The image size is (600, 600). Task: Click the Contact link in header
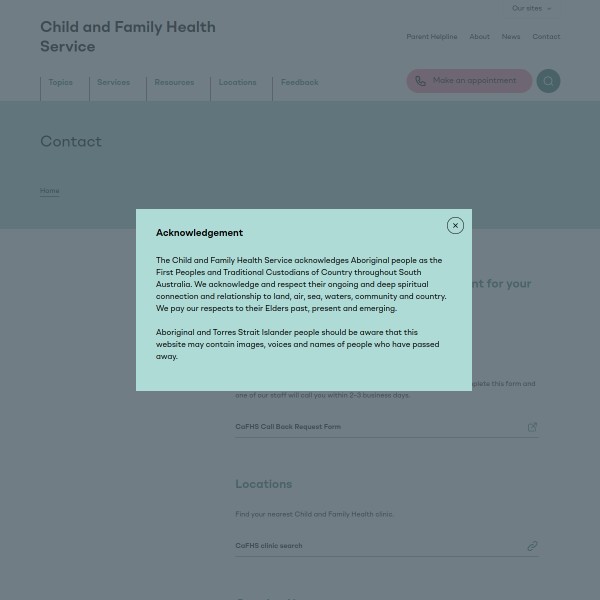(546, 37)
